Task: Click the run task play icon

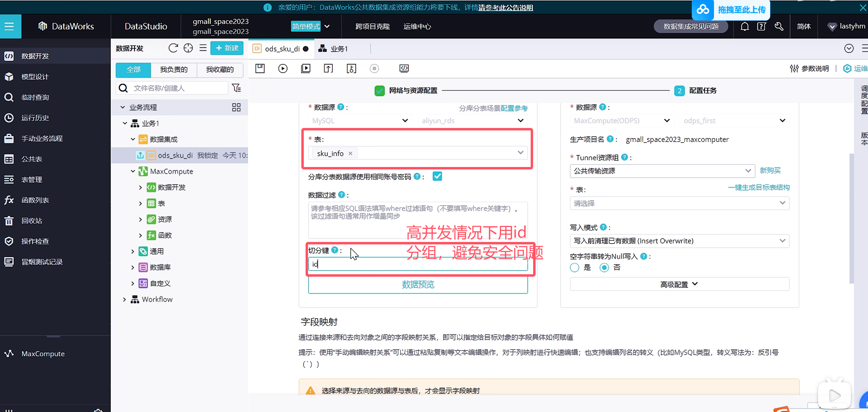Action: click(283, 68)
